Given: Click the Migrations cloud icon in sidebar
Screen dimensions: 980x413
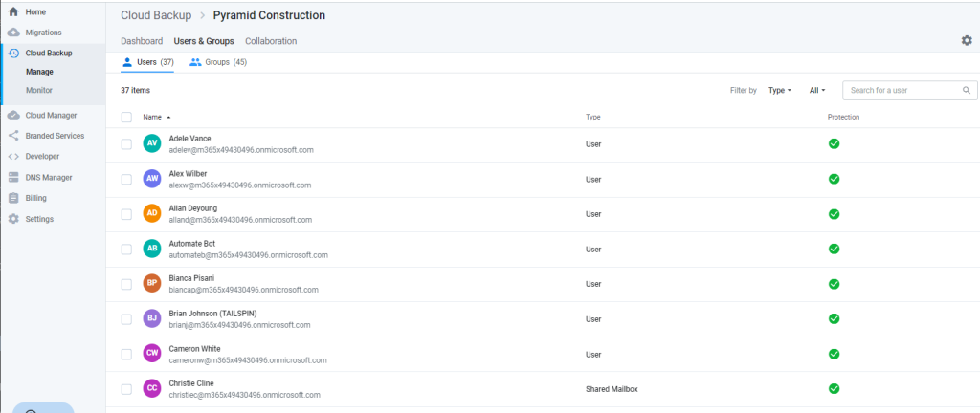Looking at the screenshot, I should coord(13,33).
